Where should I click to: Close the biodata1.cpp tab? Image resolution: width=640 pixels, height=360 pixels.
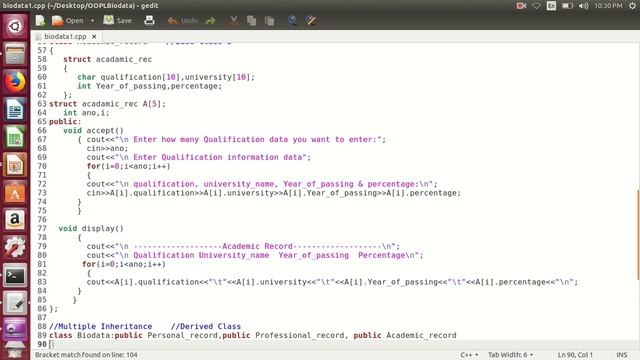94,36
